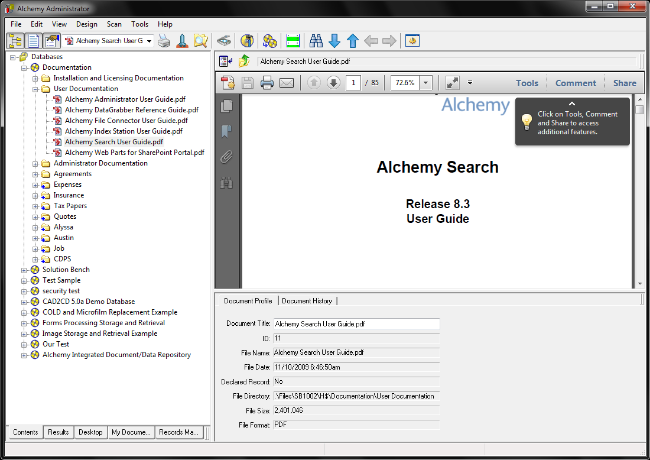Click the green film strip icon

[293, 41]
